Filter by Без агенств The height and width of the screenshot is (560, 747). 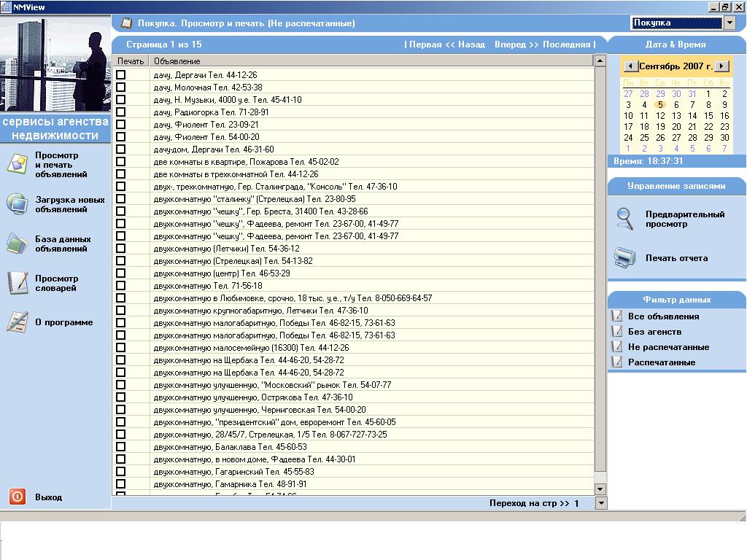tap(654, 332)
